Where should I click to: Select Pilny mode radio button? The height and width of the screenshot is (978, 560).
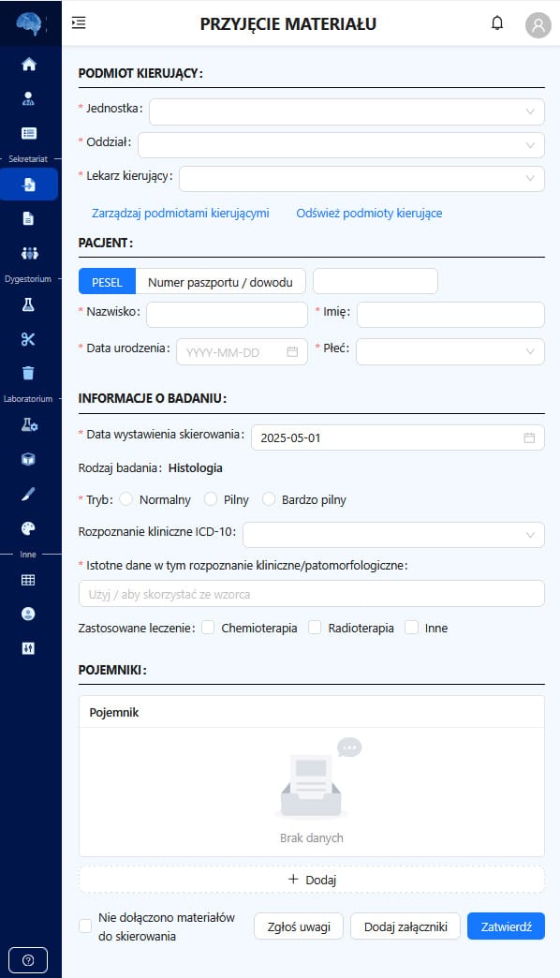(211, 499)
